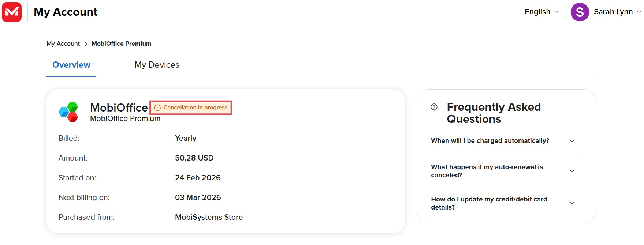This screenshot has width=644, height=245.
Task: Click the Frequently Asked Questions heading
Action: 494,113
